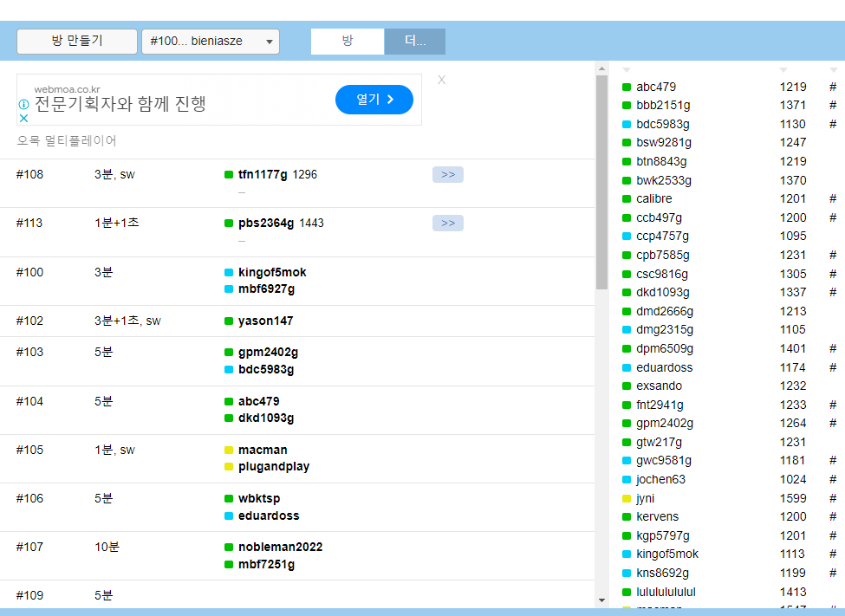The height and width of the screenshot is (616, 845).
Task: Click the blue status square beside dmg2315g
Action: (x=627, y=330)
